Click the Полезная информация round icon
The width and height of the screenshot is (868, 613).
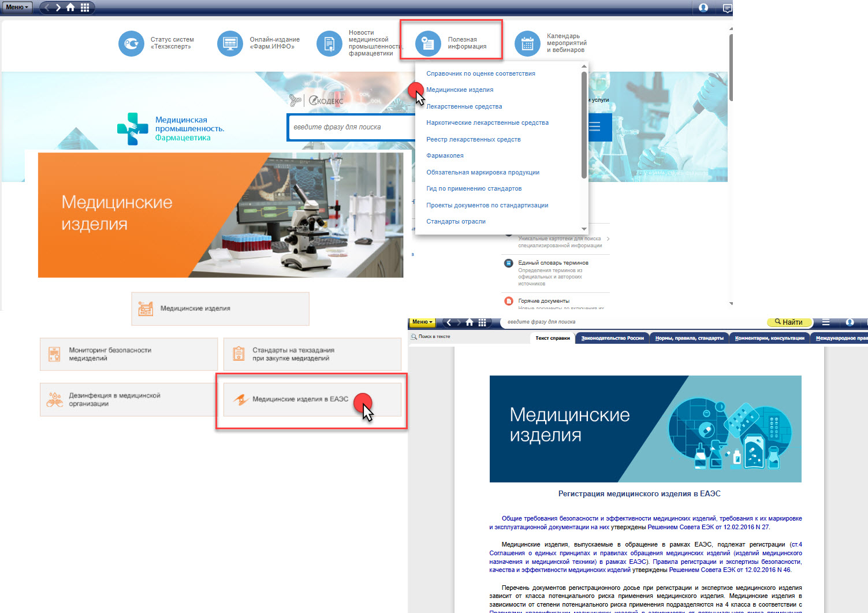tap(428, 43)
